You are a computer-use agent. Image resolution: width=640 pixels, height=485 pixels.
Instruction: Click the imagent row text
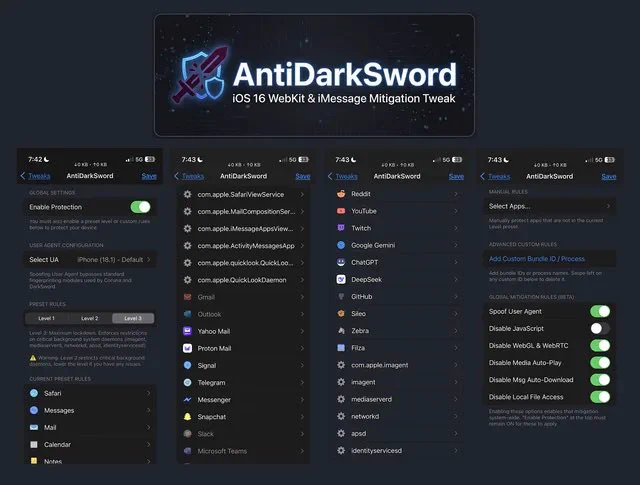coord(363,382)
